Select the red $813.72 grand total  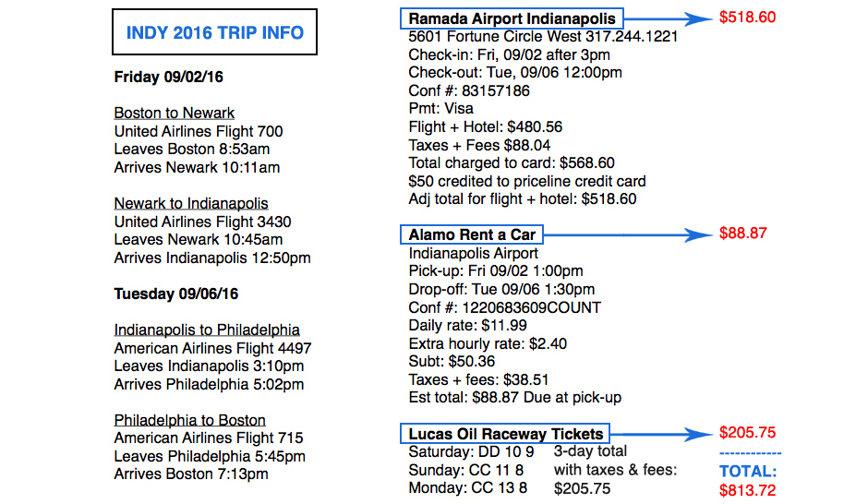pos(748,490)
